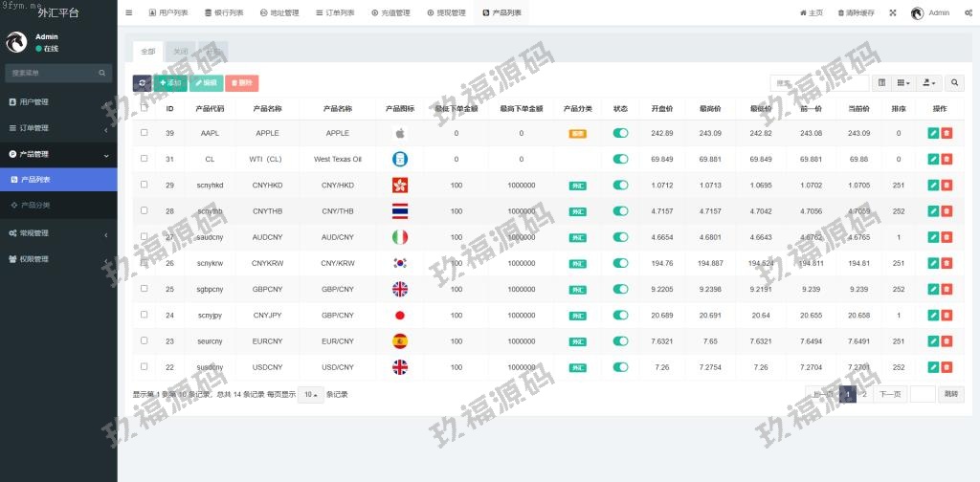This screenshot has width=980, height=482.
Task: Click the search magnifier icon in table toolbar
Action: pos(956,83)
